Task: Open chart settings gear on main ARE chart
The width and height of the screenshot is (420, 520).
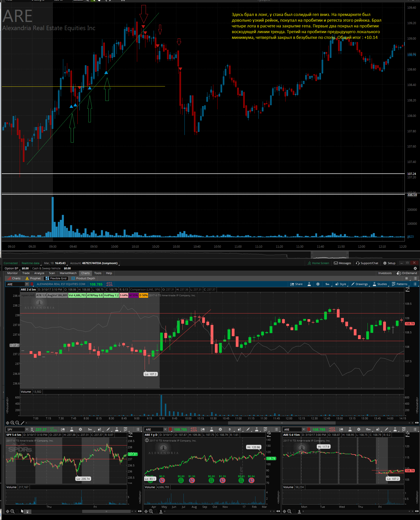Action: [x=318, y=284]
